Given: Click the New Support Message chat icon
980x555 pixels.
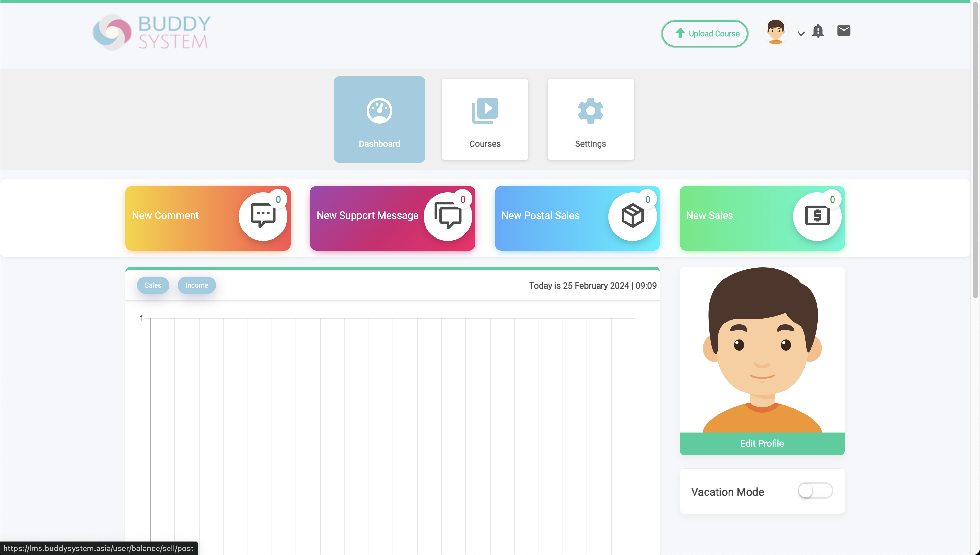Looking at the screenshot, I should (x=448, y=216).
